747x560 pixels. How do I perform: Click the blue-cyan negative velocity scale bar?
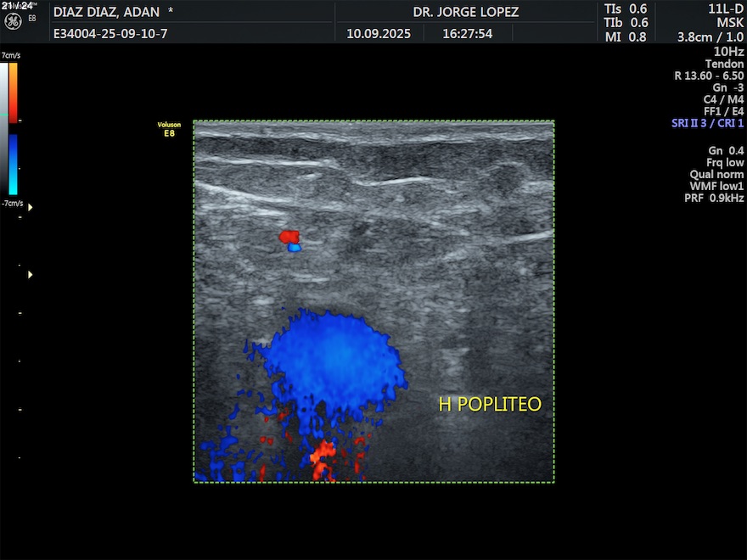[13, 164]
